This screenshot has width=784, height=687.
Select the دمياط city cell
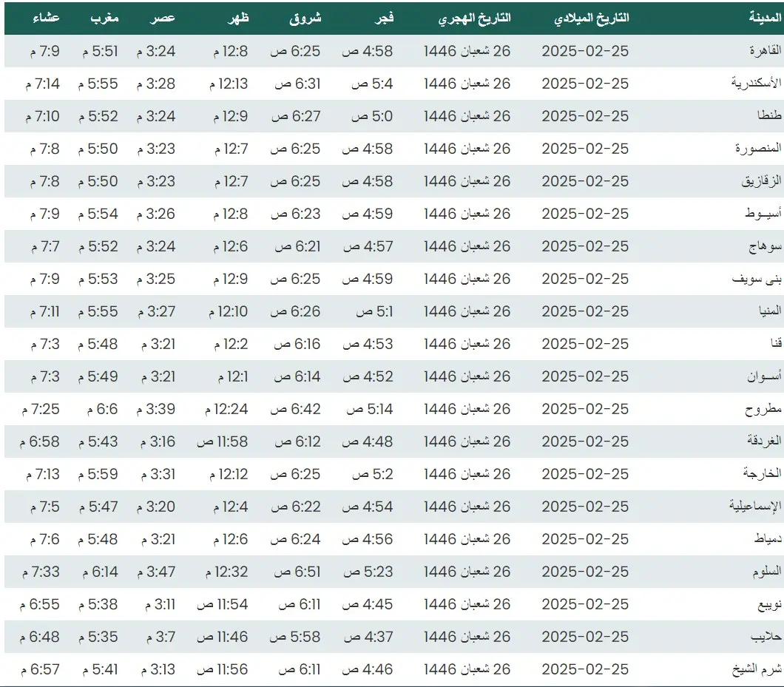tap(768, 538)
